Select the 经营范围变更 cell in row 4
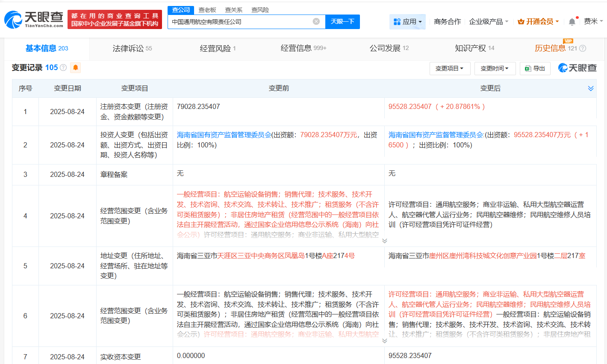607x364 pixels. (x=135, y=216)
